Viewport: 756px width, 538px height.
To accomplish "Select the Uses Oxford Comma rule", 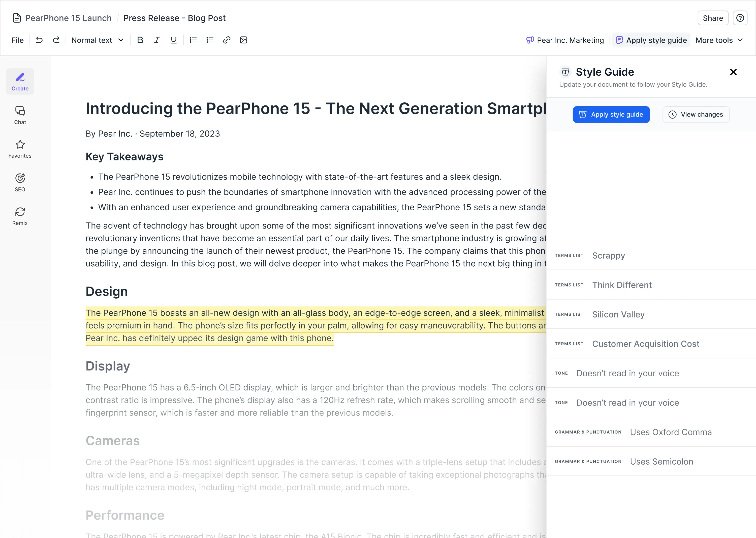I will click(x=670, y=432).
